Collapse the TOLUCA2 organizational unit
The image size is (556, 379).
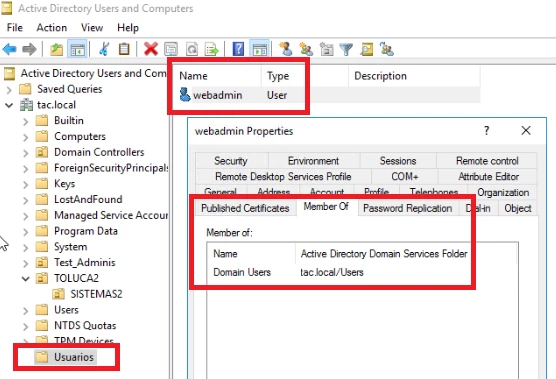click(25, 279)
